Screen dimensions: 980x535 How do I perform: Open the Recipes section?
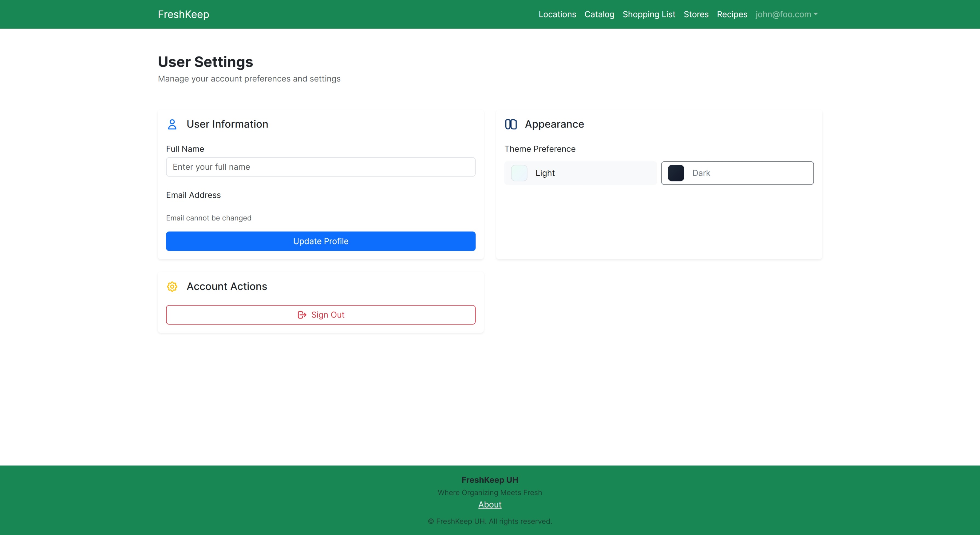click(732, 15)
